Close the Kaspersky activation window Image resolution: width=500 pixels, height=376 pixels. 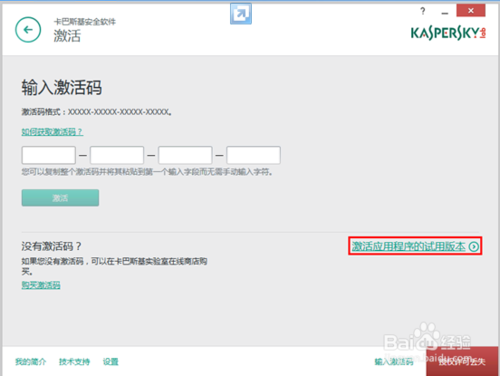tap(471, 11)
